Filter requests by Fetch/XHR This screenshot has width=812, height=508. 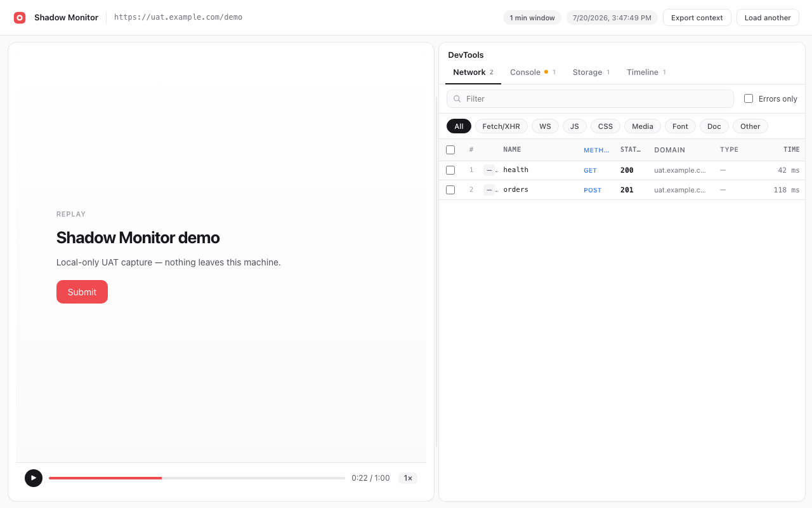(x=501, y=126)
